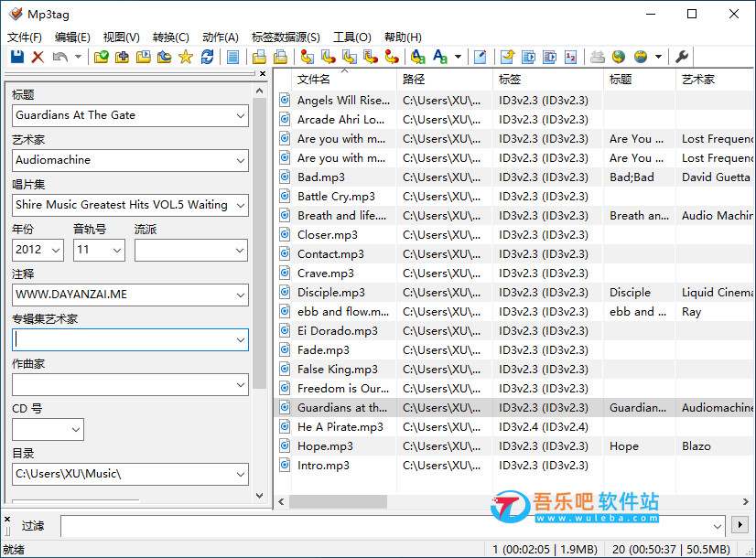This screenshot has width=756, height=558.
Task: Open the 转换(C) menu
Action: 170,38
